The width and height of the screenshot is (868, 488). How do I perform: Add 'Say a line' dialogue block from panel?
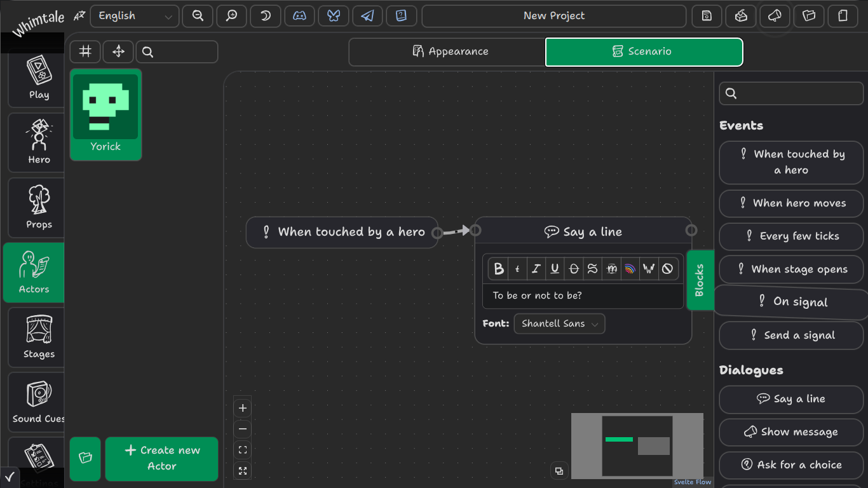click(792, 399)
